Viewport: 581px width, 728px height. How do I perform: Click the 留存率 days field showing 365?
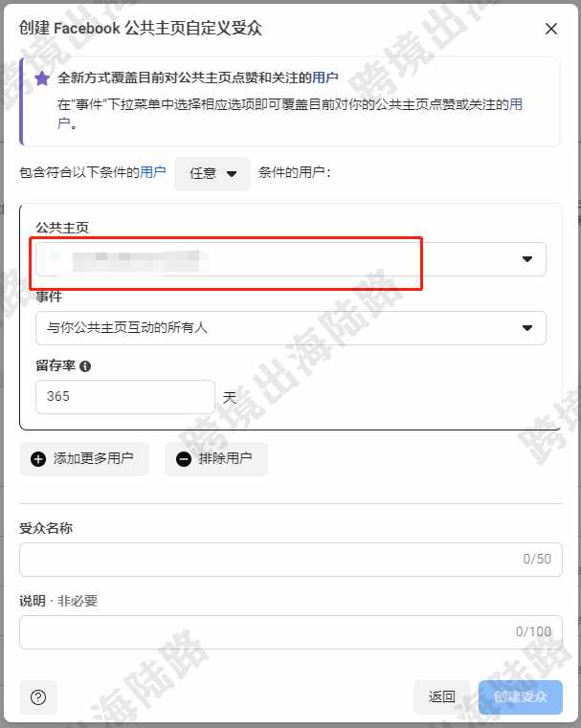pos(125,397)
